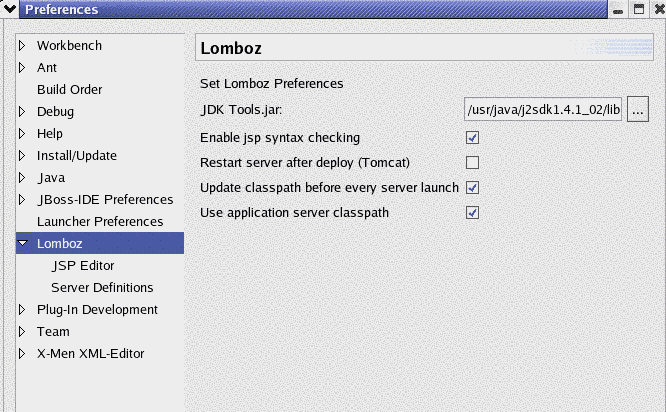This screenshot has width=666, height=412.
Task: Uncheck Update classpath before every server launch
Action: click(473, 188)
